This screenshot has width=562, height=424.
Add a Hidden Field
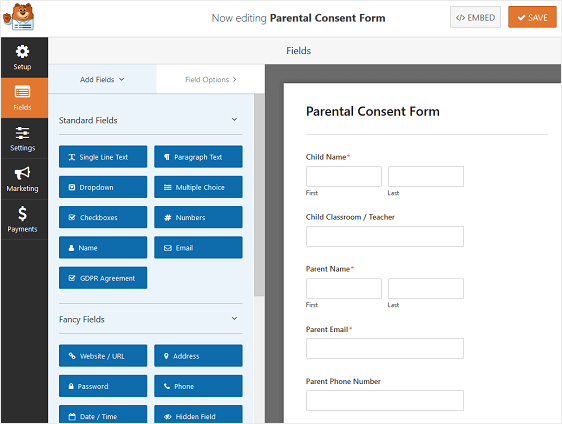pyautogui.click(x=198, y=414)
